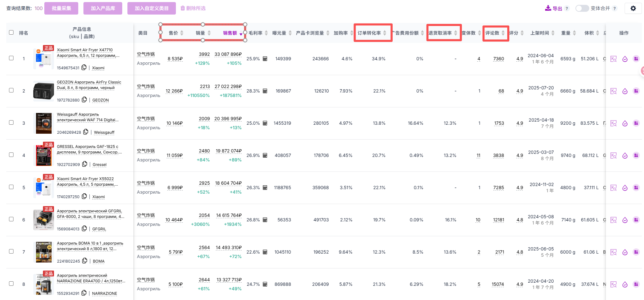This screenshot has width=644, height=300.
Task: Check the select-all checkbox in the table header
Action: 11,33
